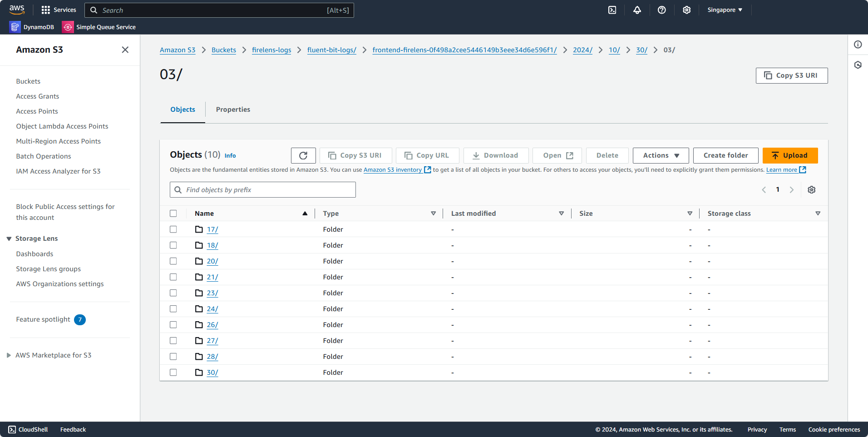Open IAM Access Analyzer for S3
The image size is (868, 437).
point(58,171)
